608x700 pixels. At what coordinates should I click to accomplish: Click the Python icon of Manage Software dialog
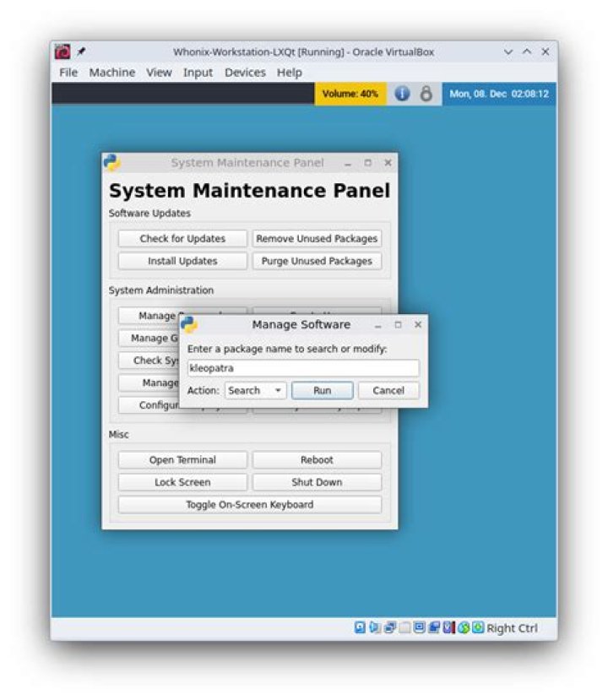pos(189,324)
